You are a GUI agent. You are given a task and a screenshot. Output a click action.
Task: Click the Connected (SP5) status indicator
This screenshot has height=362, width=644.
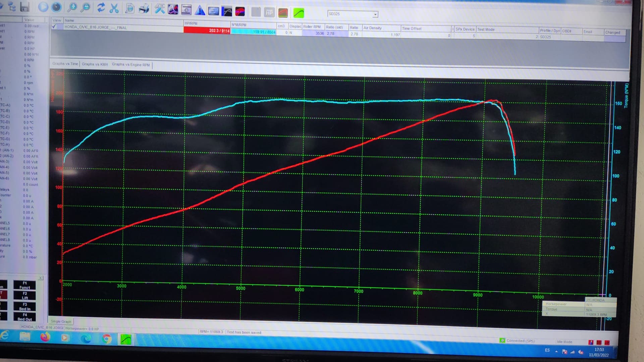pyautogui.click(x=517, y=341)
